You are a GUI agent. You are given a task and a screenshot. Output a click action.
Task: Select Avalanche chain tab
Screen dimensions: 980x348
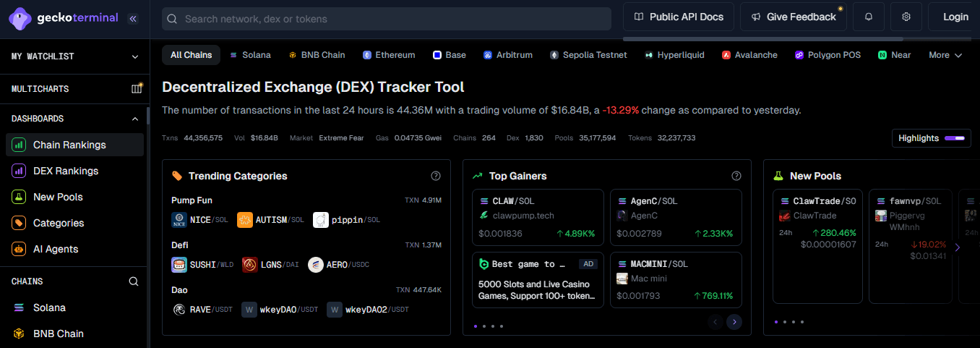750,55
